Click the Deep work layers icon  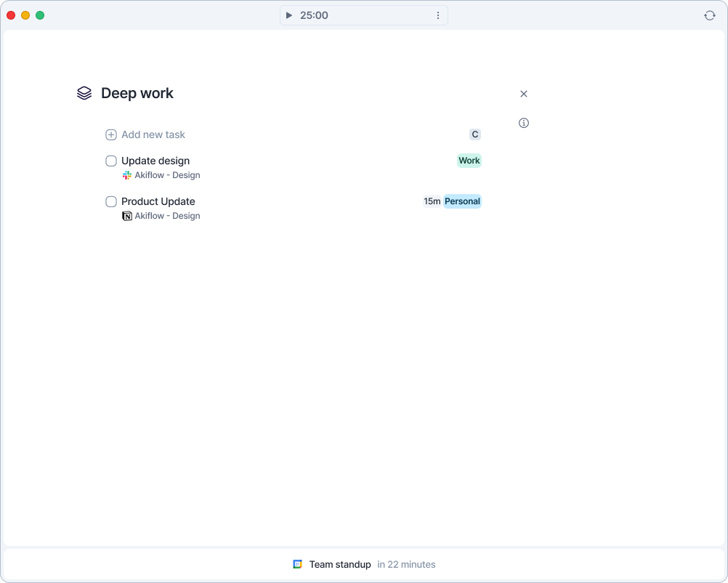84,93
